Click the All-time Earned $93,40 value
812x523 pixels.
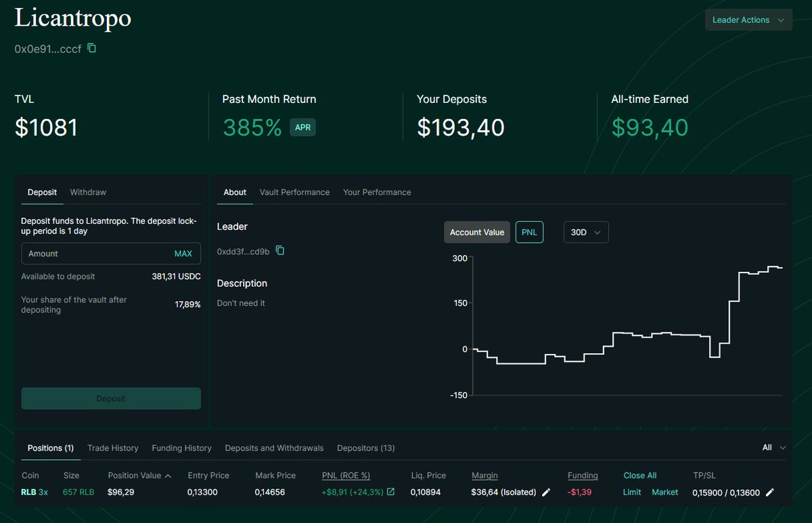650,127
